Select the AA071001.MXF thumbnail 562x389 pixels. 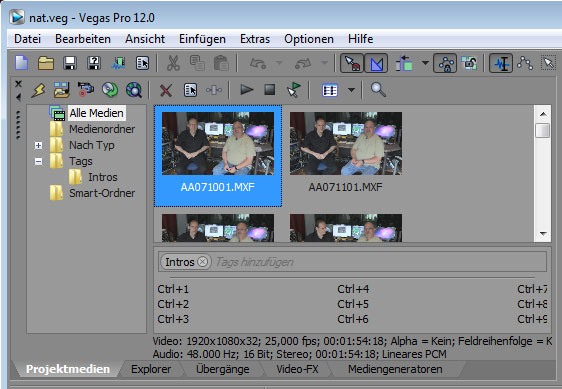coord(218,156)
